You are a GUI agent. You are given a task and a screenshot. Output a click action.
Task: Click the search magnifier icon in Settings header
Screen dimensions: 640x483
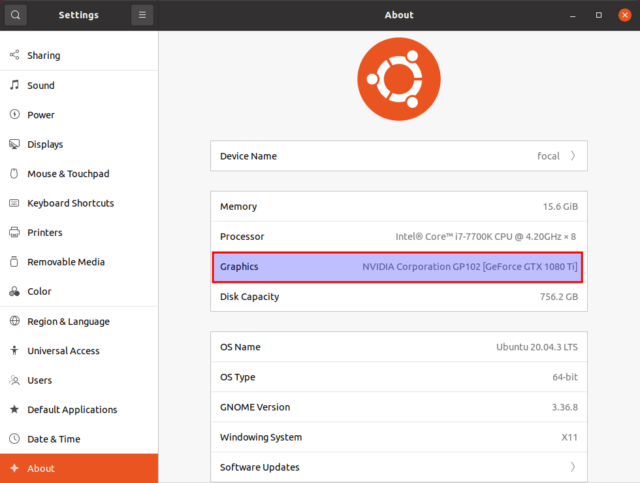(15, 15)
